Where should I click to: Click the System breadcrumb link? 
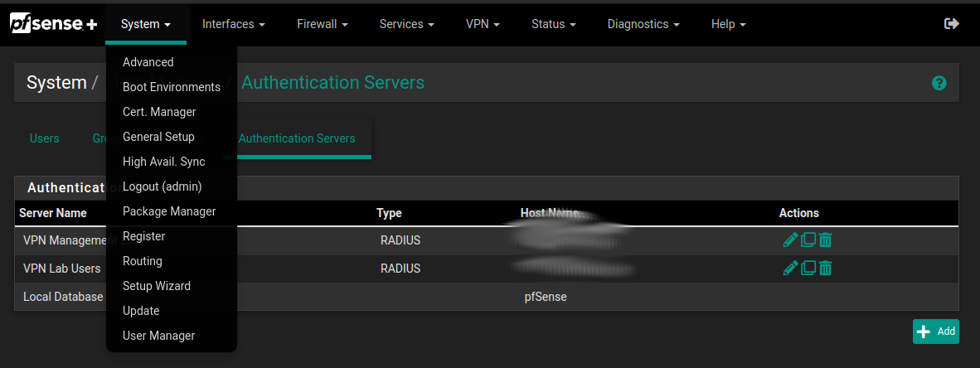click(56, 83)
